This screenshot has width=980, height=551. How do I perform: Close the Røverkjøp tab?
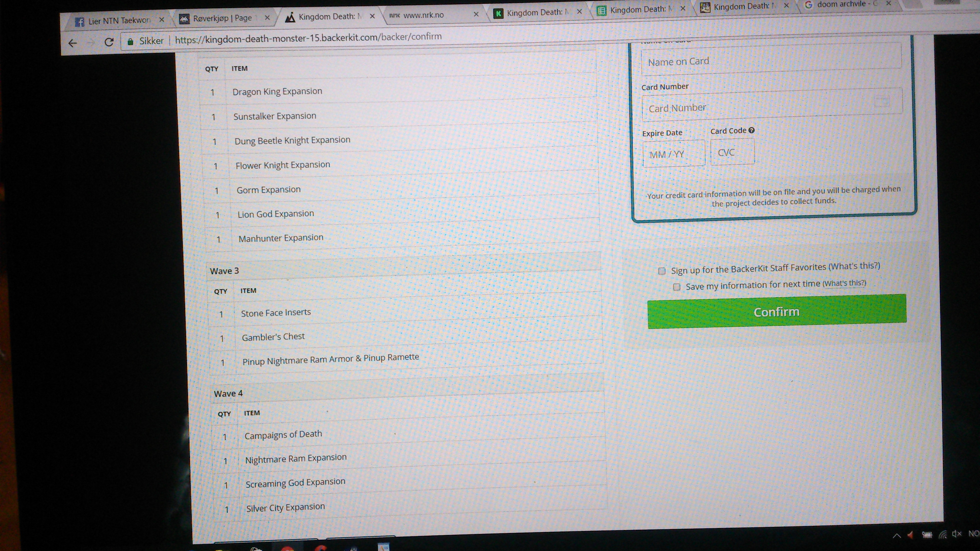pyautogui.click(x=267, y=17)
